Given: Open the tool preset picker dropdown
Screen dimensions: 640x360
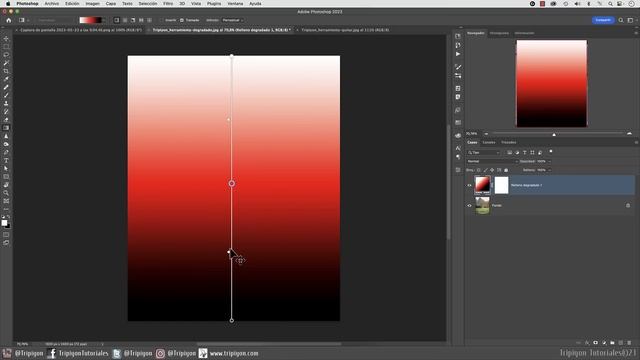Looking at the screenshot, I should coord(24,20).
